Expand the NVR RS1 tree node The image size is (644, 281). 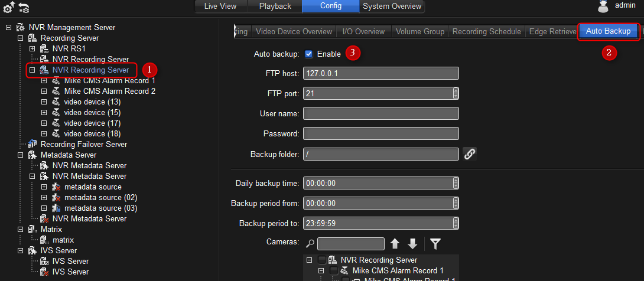[x=32, y=48]
